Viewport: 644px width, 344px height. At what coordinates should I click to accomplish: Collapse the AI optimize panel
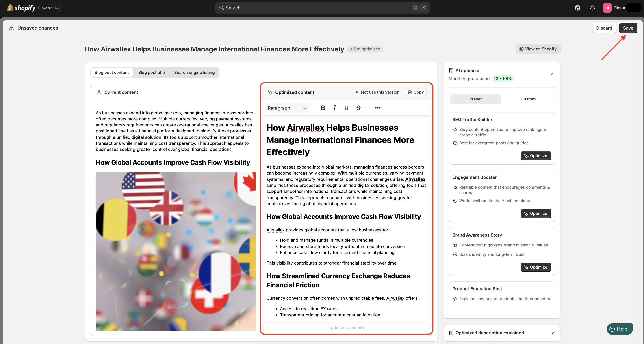552,74
